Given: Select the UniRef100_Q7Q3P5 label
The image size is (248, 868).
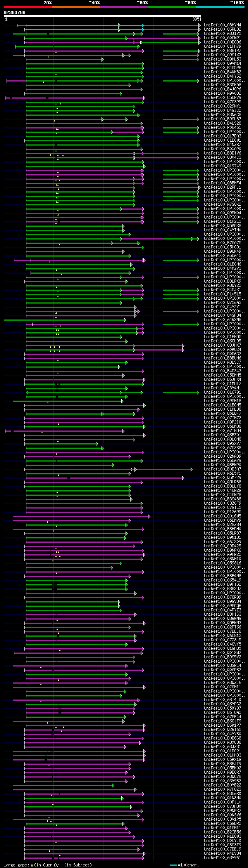Looking at the screenshot, I should point(222,102).
